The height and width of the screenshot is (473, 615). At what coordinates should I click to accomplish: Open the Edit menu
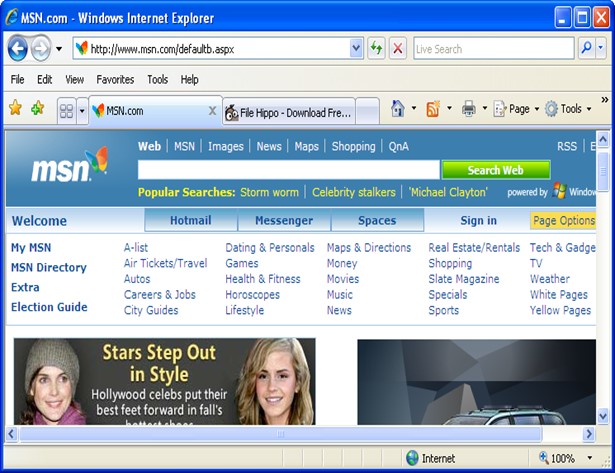(44, 80)
